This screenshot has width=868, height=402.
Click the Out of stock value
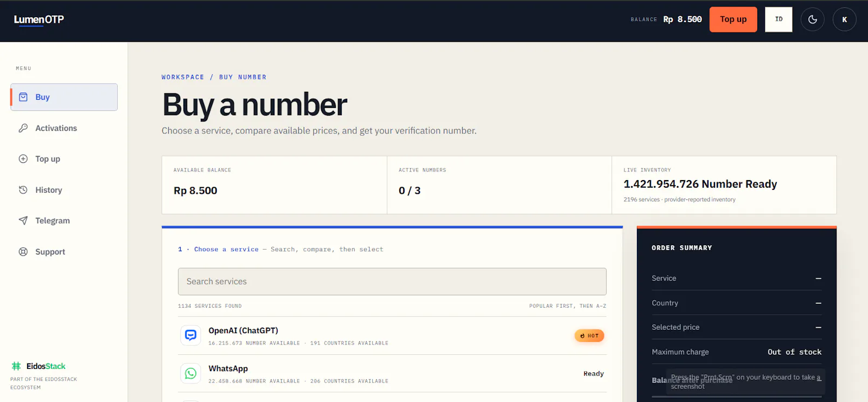coord(794,352)
